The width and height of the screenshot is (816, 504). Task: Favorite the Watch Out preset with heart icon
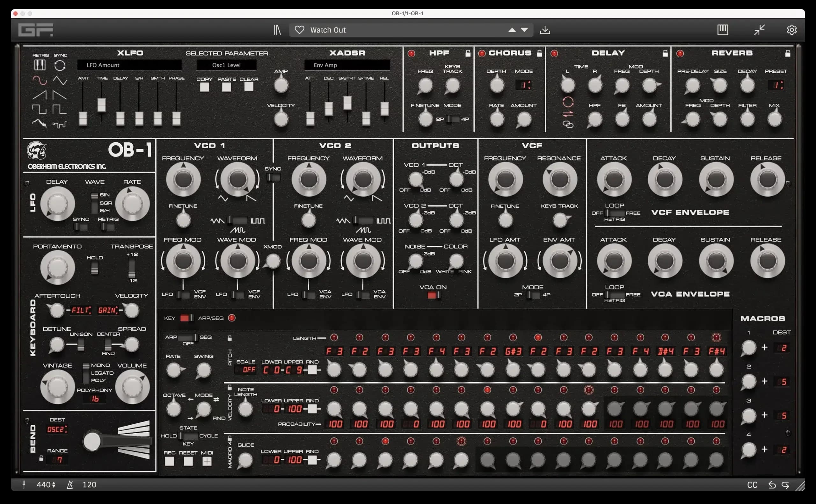pos(299,30)
